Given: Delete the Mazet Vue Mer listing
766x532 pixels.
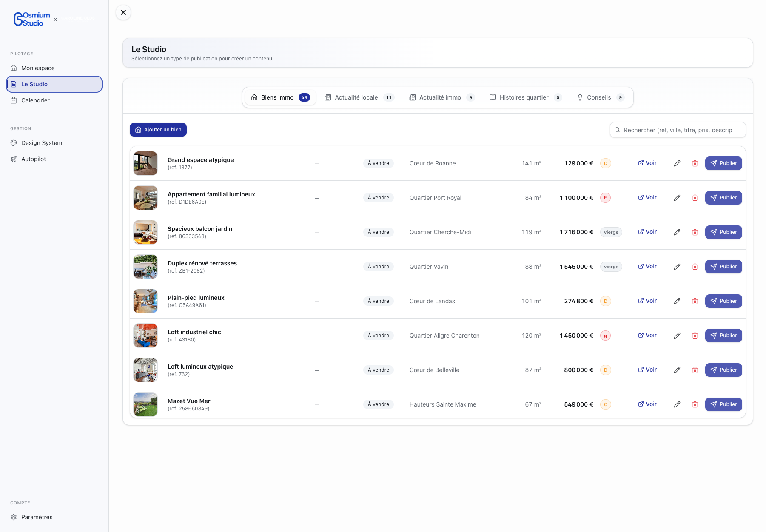Looking at the screenshot, I should pyautogui.click(x=695, y=404).
